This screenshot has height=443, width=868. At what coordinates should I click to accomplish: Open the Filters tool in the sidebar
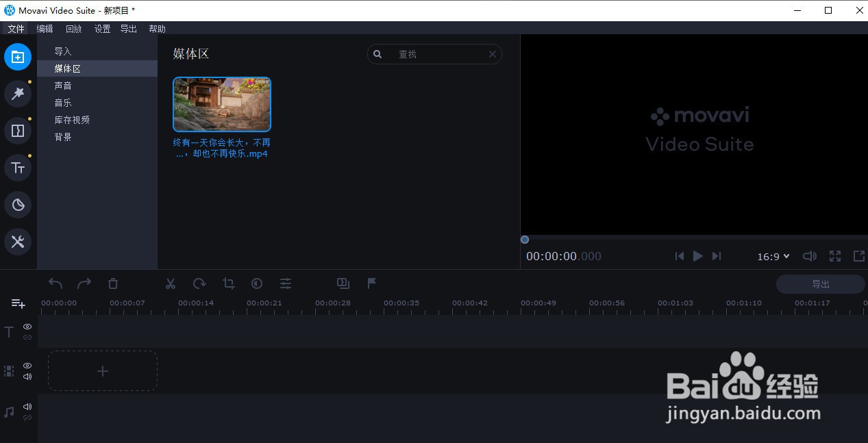coord(18,94)
